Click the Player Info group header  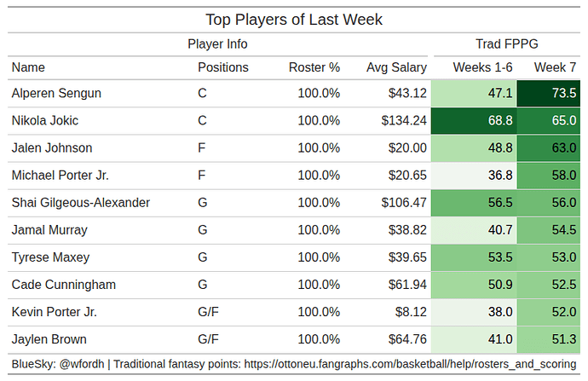tap(217, 43)
